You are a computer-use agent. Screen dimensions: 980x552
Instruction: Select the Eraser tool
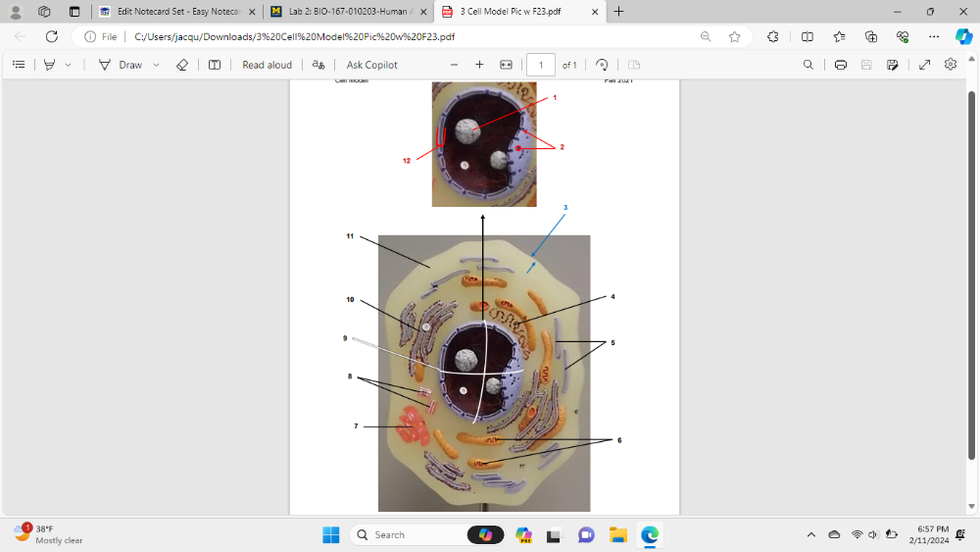pyautogui.click(x=181, y=65)
